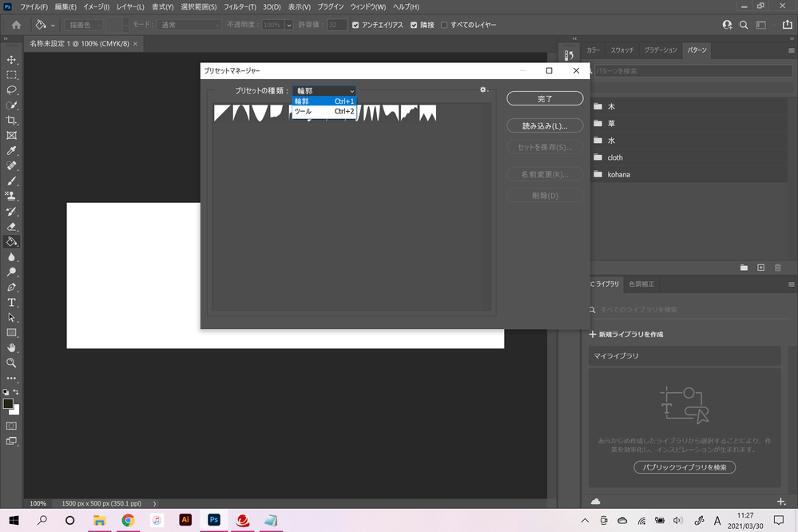
Task: Open the Edit Toolbar three-dots menu
Action: point(11,379)
